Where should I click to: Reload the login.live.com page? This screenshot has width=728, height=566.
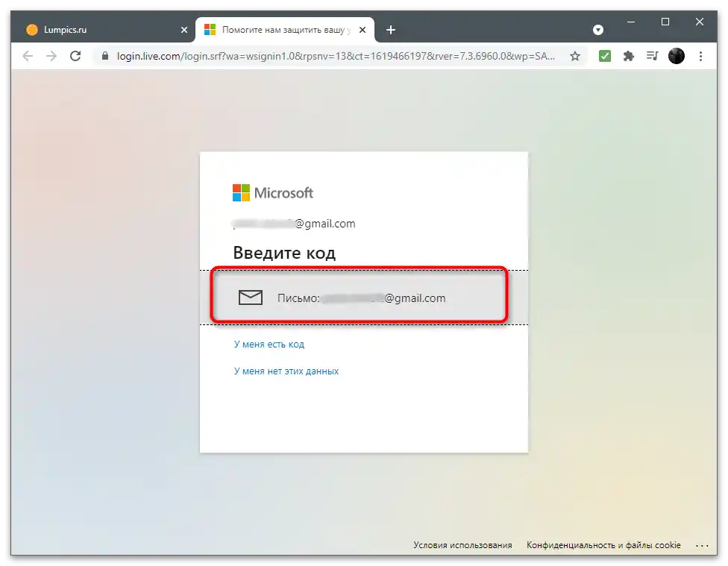pos(75,56)
